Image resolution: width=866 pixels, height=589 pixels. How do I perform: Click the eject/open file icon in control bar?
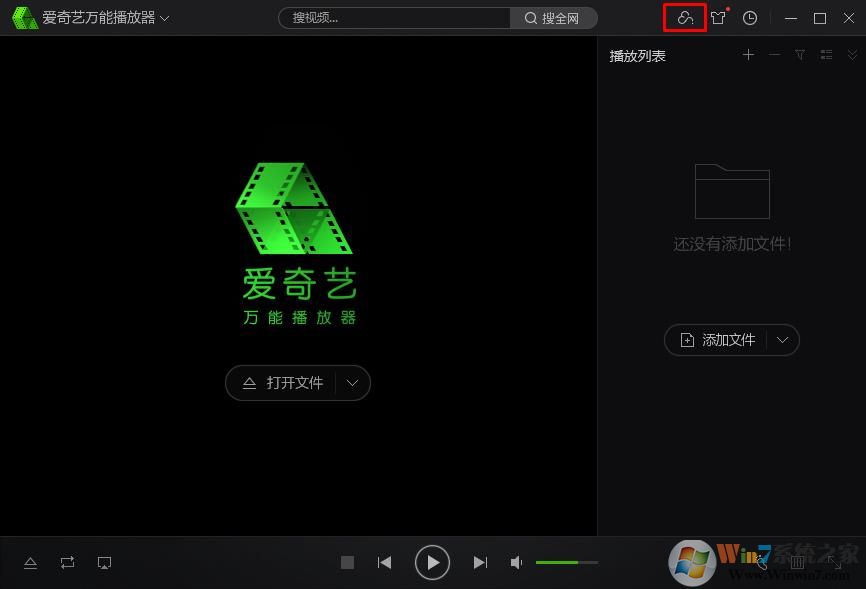(30, 563)
